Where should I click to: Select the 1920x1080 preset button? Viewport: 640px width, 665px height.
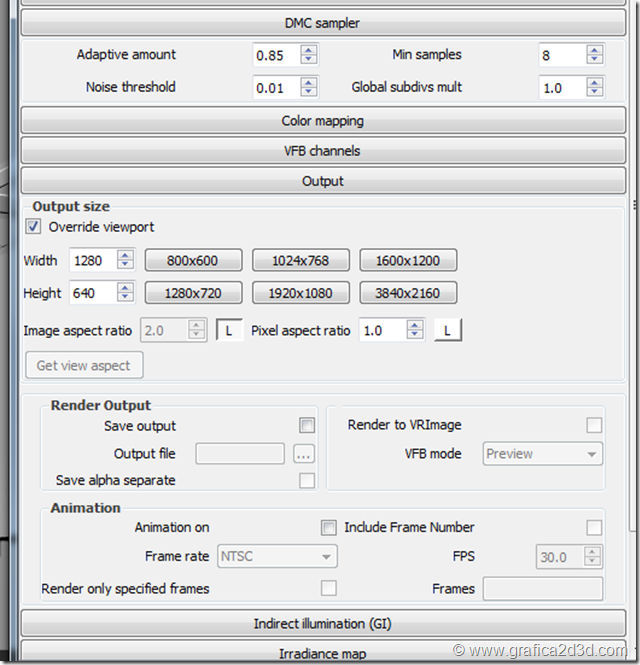[x=300, y=293]
